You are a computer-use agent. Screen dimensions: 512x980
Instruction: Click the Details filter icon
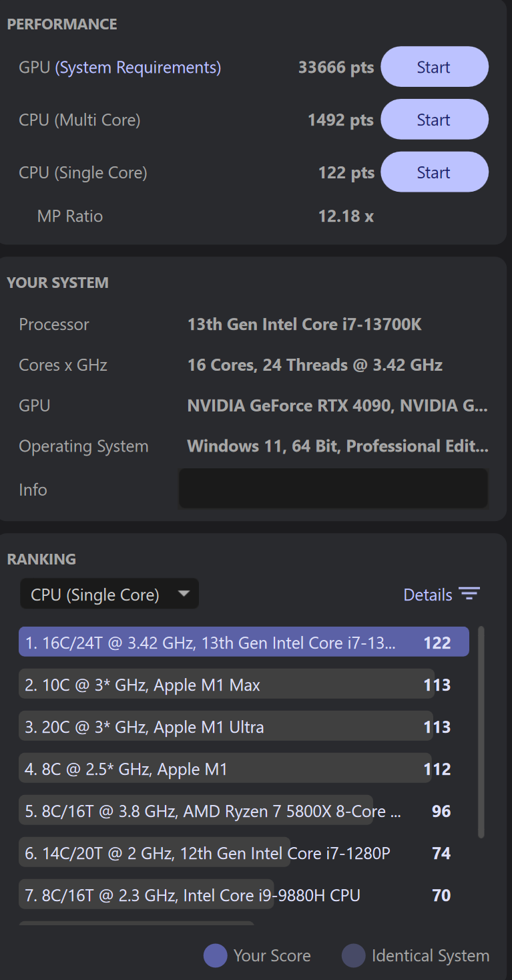[469, 594]
